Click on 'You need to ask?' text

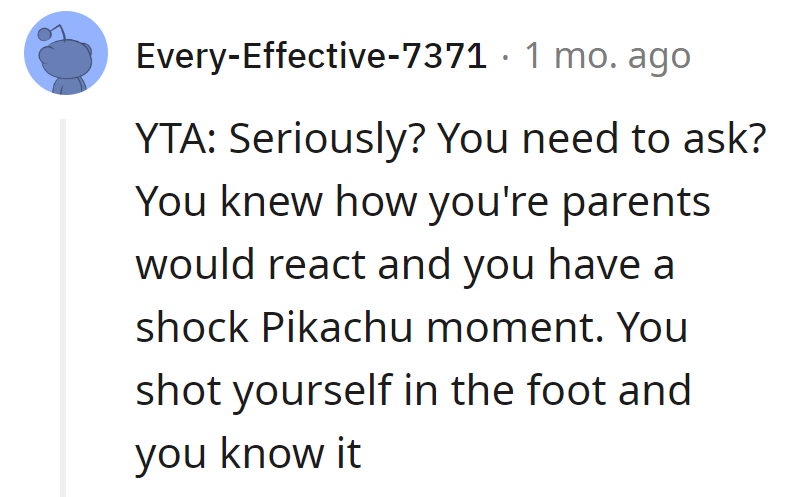click(x=601, y=138)
